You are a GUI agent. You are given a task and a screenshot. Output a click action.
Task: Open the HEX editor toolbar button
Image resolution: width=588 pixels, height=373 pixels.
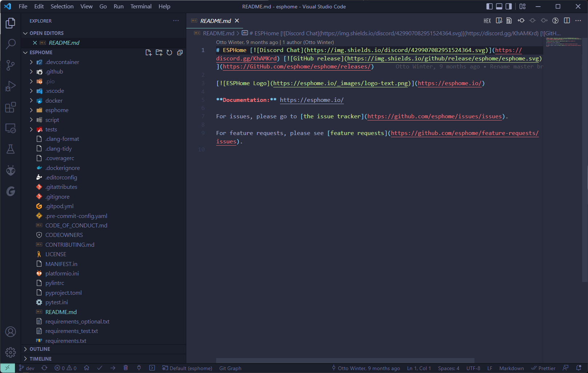point(487,21)
